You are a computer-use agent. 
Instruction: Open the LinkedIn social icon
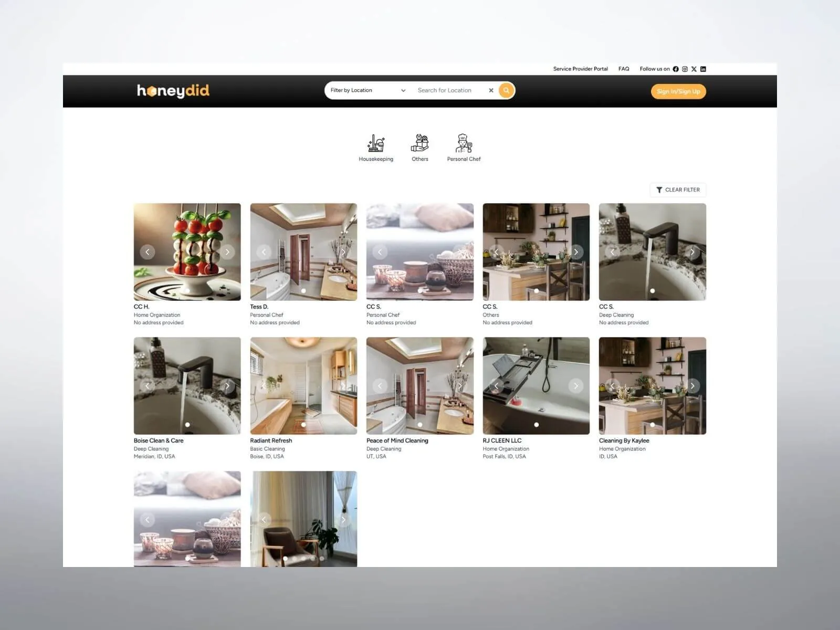point(703,69)
